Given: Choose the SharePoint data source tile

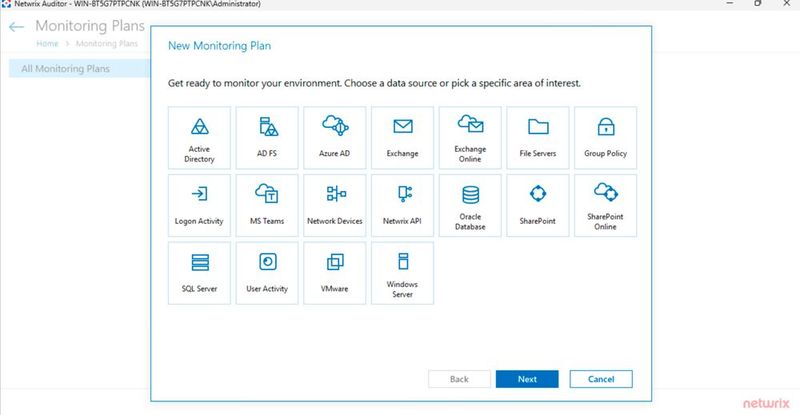Looking at the screenshot, I should (x=538, y=206).
